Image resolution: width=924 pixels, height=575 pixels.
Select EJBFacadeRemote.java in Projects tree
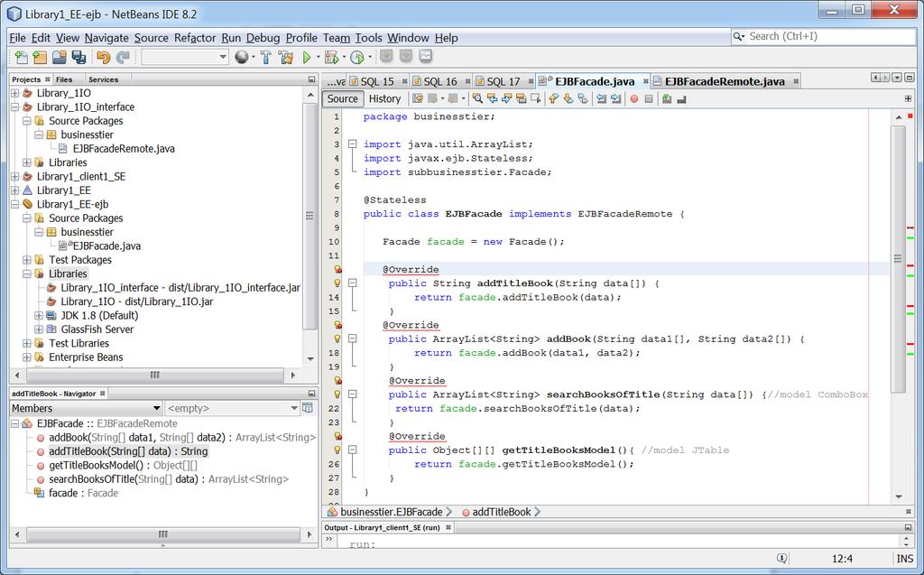123,149
